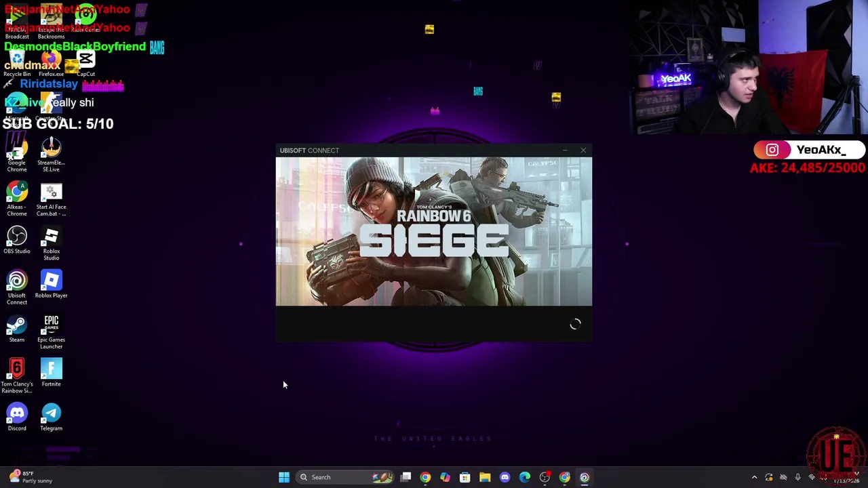The width and height of the screenshot is (868, 488).
Task: Open Google Chrome from the taskbar
Action: pos(425,477)
